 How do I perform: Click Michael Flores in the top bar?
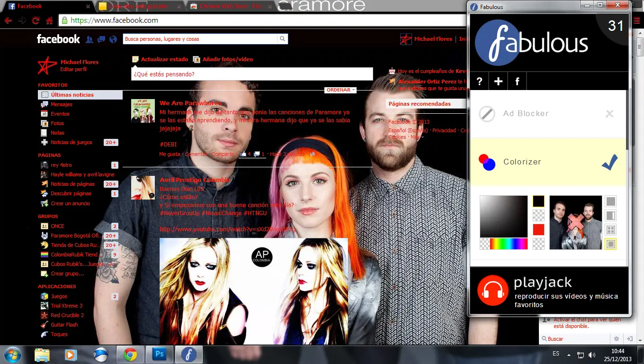pos(433,39)
